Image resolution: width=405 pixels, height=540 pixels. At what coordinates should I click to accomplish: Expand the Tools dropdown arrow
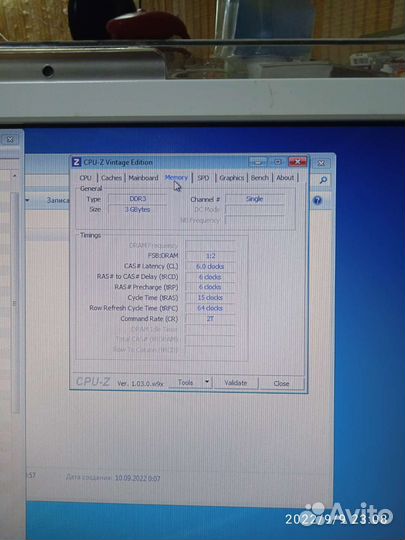tap(207, 382)
